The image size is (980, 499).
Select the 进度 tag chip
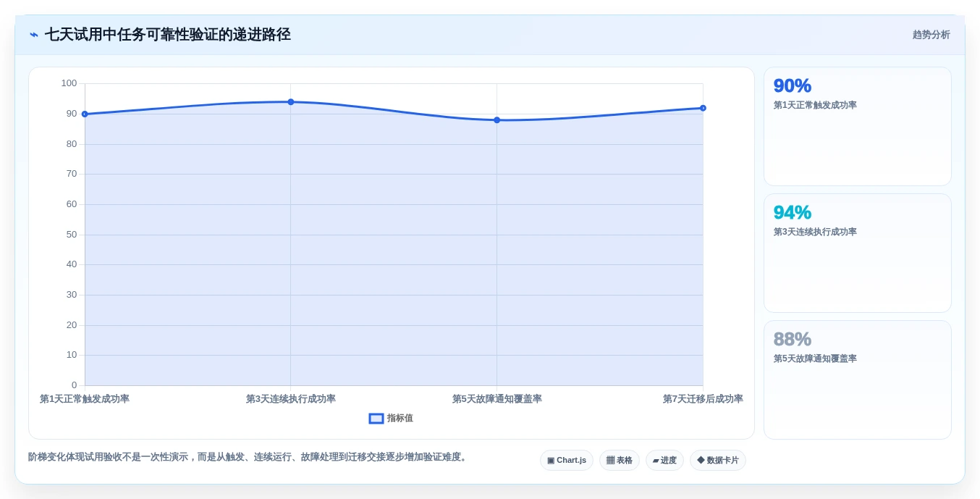664,461
